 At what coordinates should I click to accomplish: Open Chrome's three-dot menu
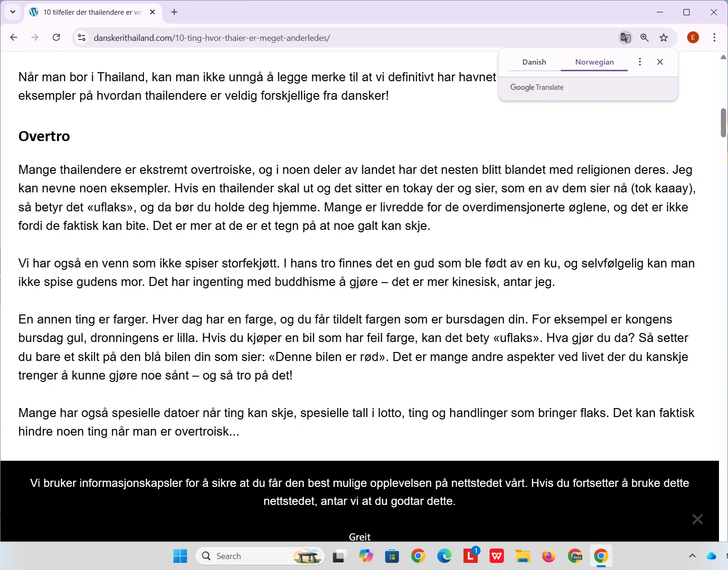[x=714, y=38]
